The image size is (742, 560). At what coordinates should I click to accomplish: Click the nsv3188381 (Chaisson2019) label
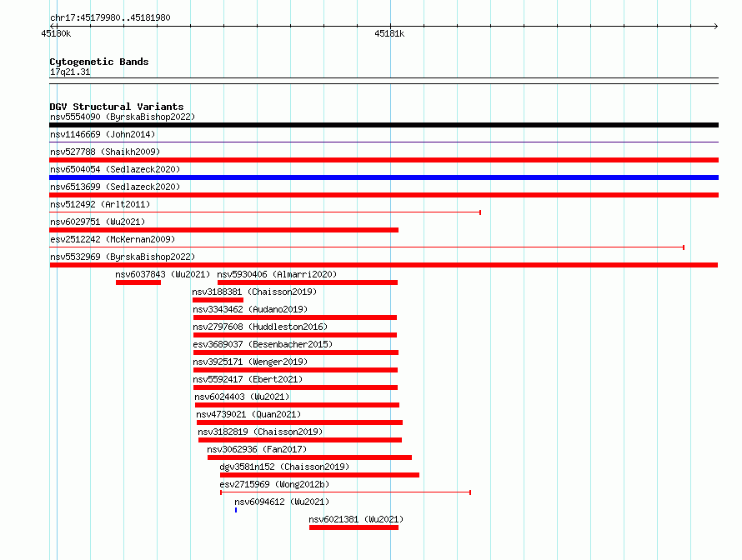pyautogui.click(x=254, y=292)
